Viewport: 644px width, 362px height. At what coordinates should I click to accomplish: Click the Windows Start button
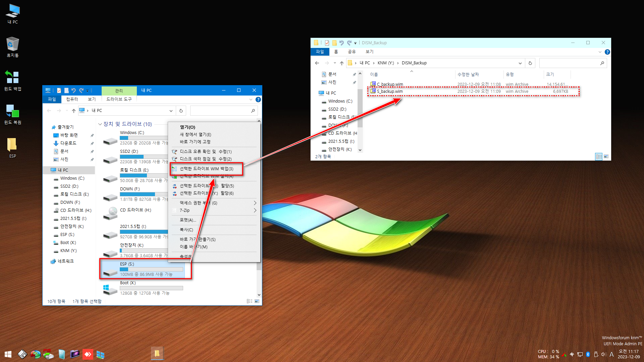(8, 354)
